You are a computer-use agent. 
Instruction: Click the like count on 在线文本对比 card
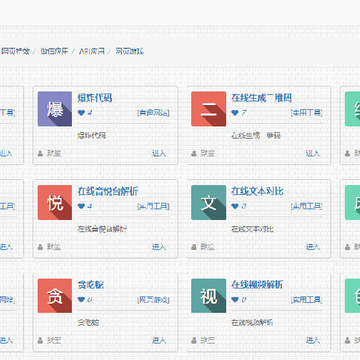pyautogui.click(x=244, y=206)
